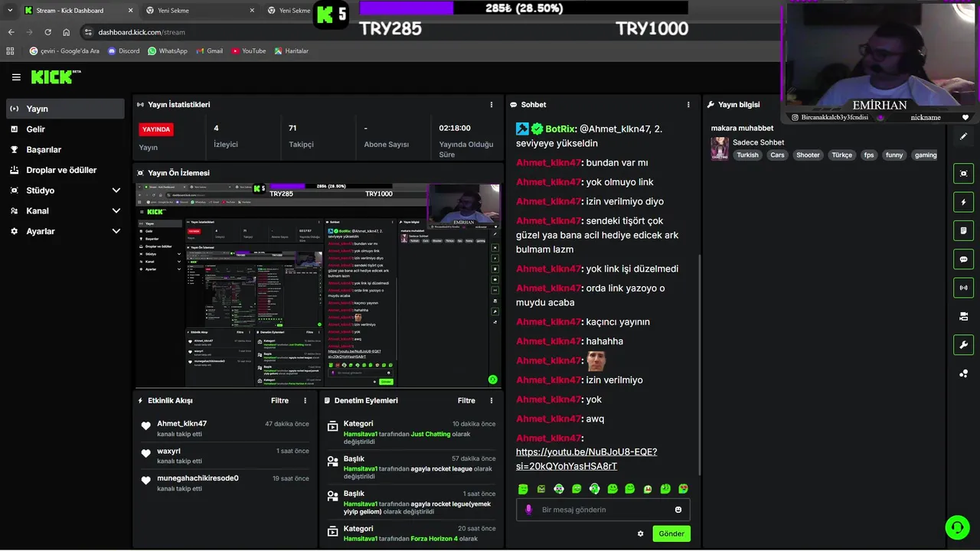Open çeviri - Google'da Ara bookmark
Image resolution: width=980 pixels, height=551 pixels.
(64, 51)
